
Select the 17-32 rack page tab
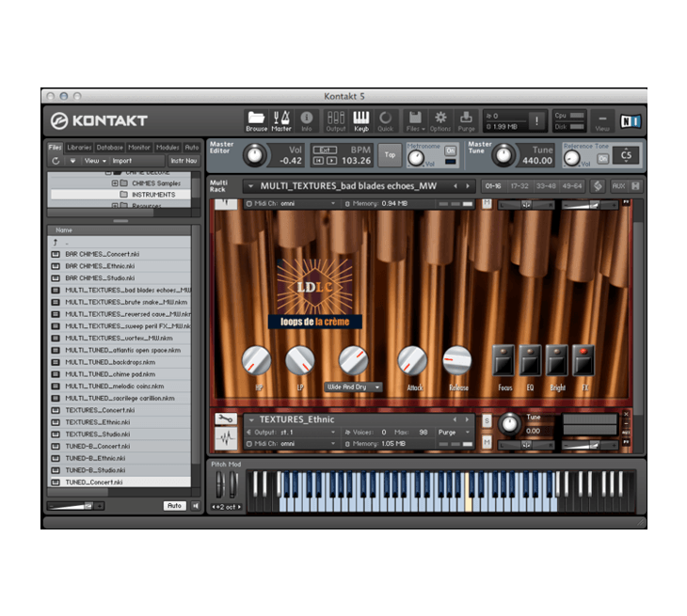pos(519,186)
